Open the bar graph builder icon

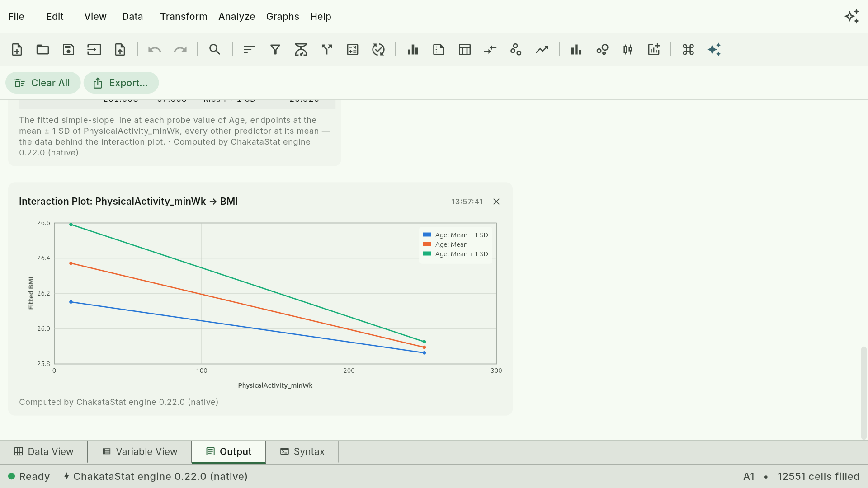point(576,50)
